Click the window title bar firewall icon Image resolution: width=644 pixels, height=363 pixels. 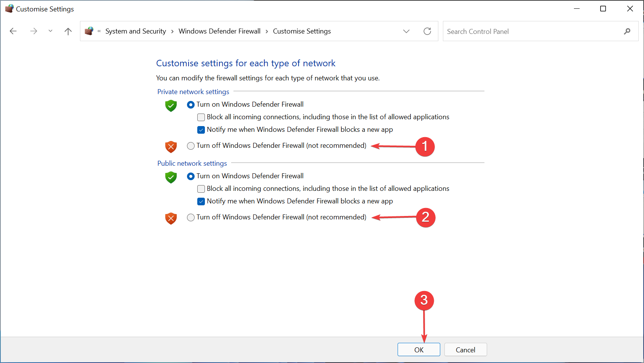(9, 8)
